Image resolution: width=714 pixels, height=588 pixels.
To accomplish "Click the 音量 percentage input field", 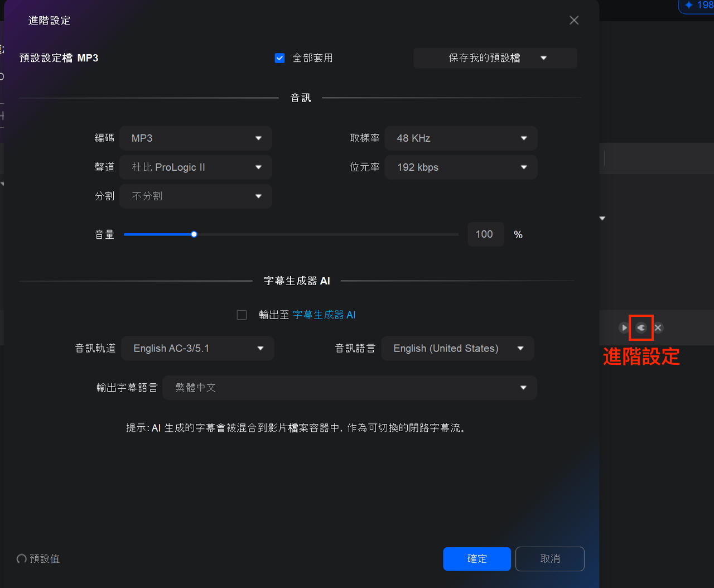I will tap(486, 234).
